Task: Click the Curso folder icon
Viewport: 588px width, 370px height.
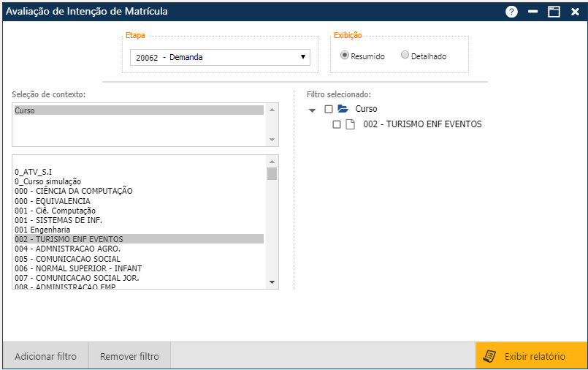Action: tap(343, 109)
